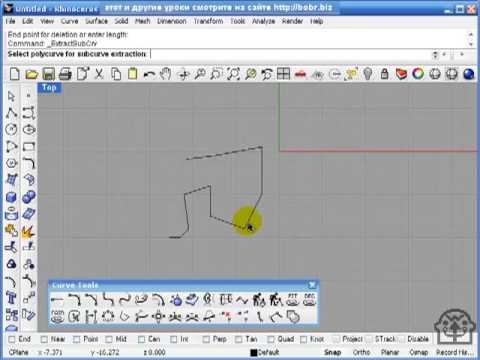Screen dimensions: 480x360
Task: Open the Render menu
Action: click(292, 21)
